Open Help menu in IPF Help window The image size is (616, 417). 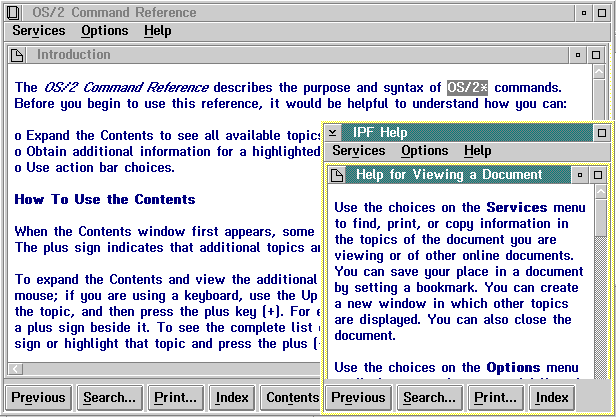pos(477,151)
